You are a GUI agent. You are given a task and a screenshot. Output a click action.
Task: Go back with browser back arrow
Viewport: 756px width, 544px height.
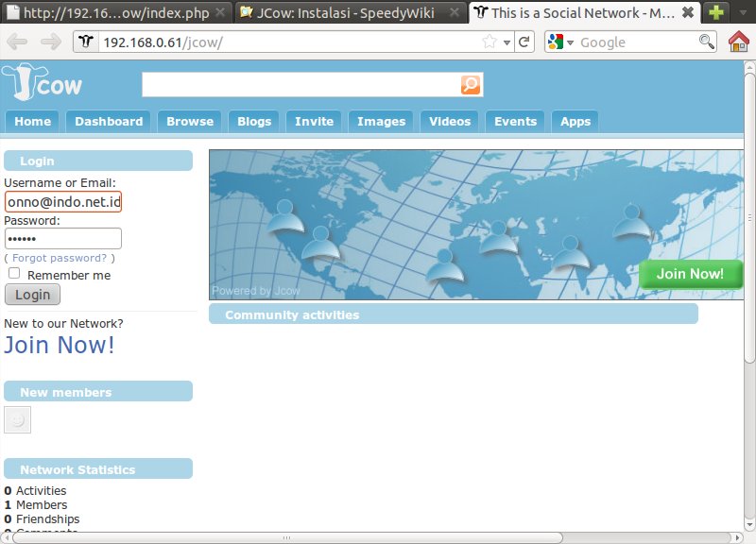(18, 42)
